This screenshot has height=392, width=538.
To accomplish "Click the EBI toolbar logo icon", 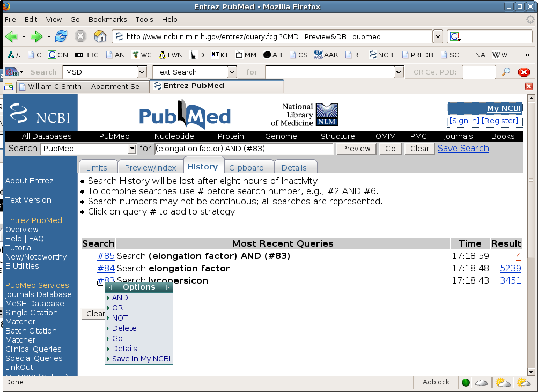I will (12, 72).
